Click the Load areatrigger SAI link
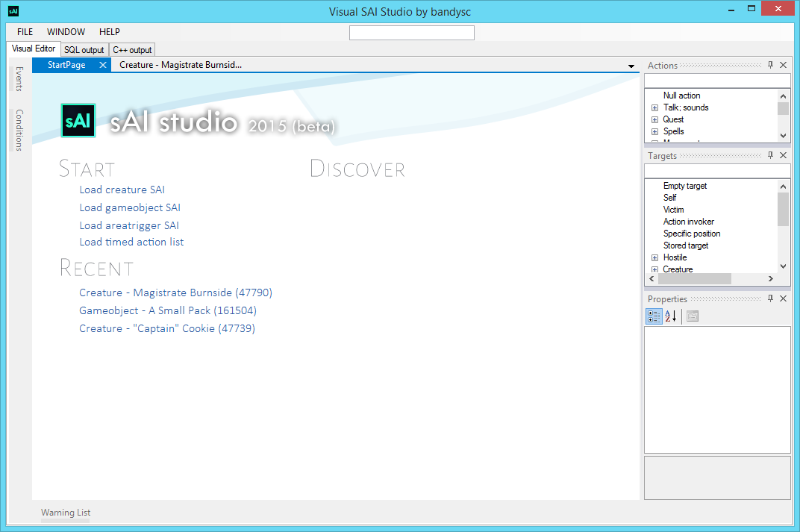800x532 pixels. [x=129, y=225]
